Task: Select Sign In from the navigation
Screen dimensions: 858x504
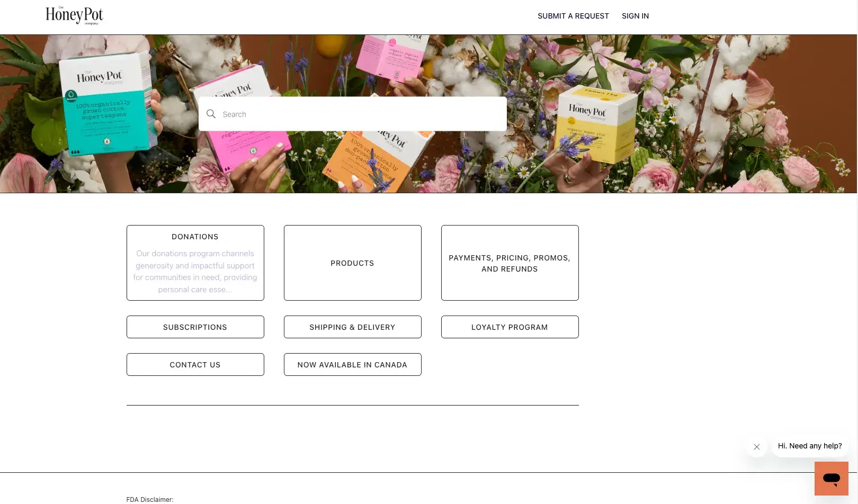Action: point(635,16)
